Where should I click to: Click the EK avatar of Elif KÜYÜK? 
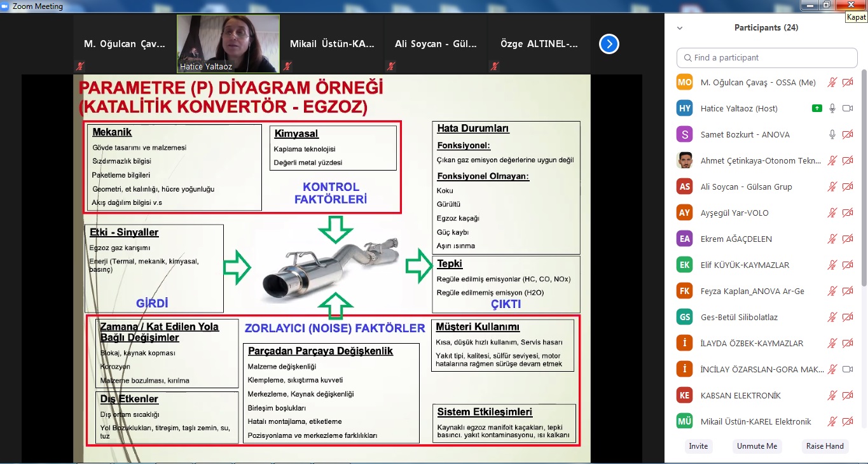pos(684,265)
